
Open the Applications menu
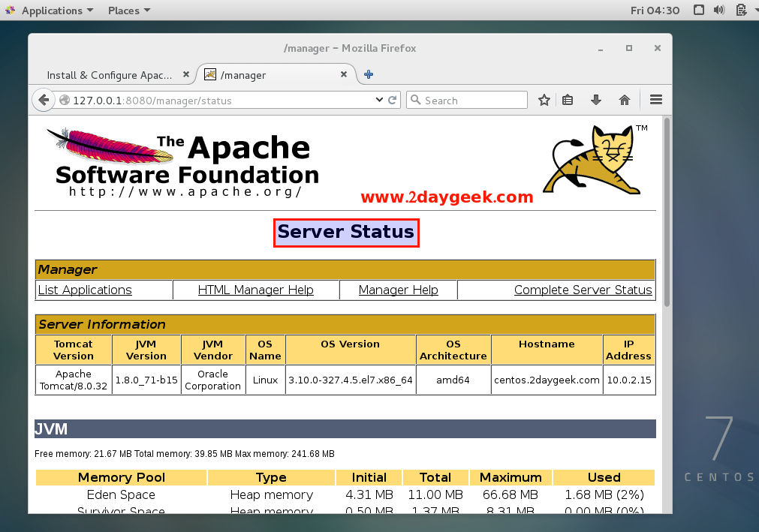point(57,11)
